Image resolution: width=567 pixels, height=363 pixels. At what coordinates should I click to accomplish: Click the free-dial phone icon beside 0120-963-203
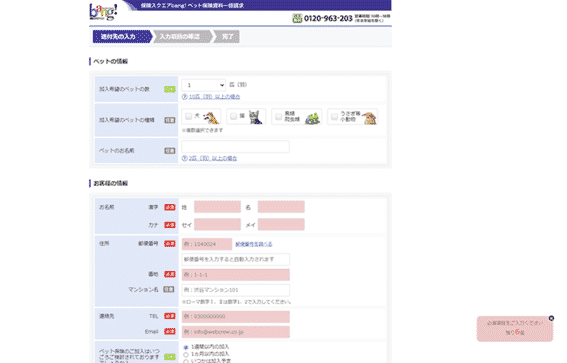[297, 18]
